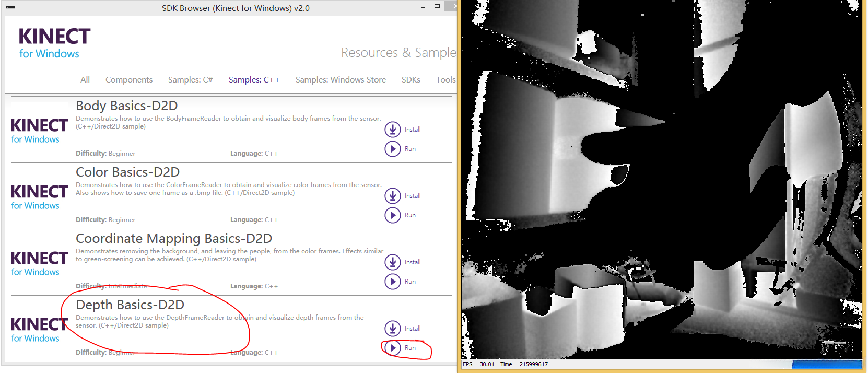The image size is (868, 373).
Task: Switch to the Components tab
Action: coord(129,80)
